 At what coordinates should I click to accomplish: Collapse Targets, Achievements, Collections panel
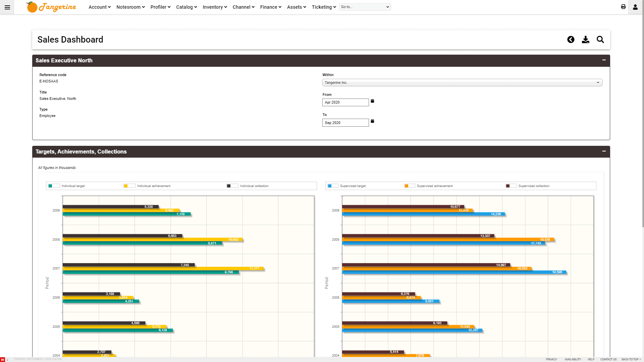(x=604, y=151)
